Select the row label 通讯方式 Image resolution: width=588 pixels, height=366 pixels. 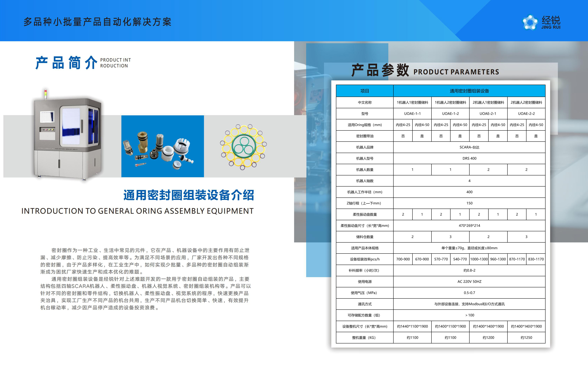pyautogui.click(x=365, y=304)
